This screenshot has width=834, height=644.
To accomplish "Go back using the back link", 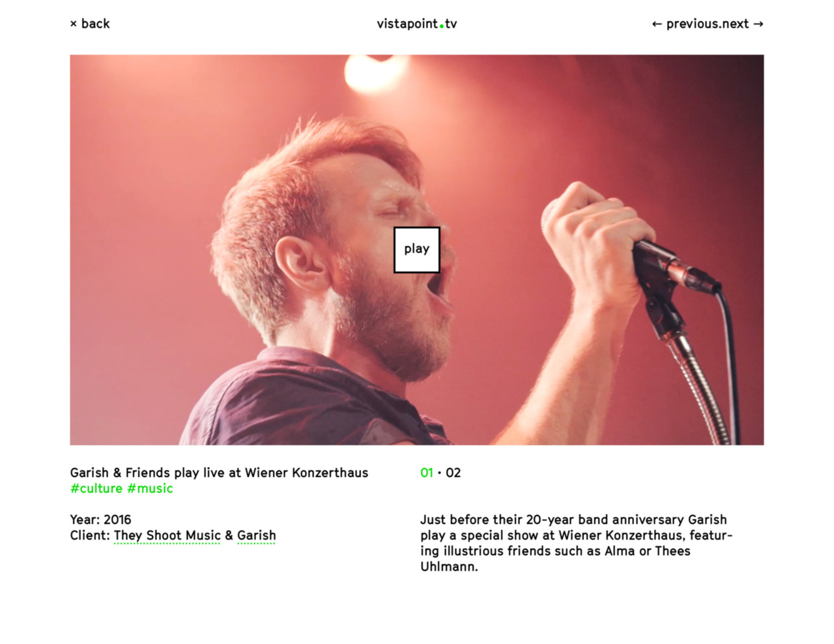I will (x=95, y=24).
